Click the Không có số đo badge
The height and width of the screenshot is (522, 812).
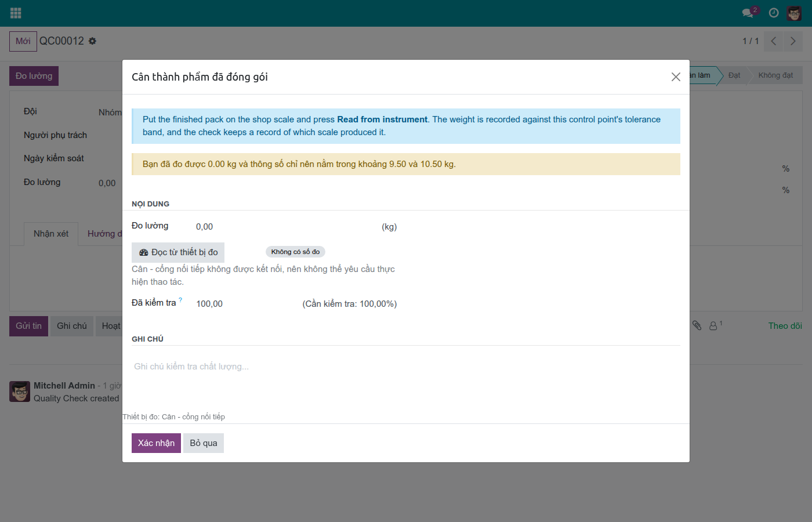point(295,252)
